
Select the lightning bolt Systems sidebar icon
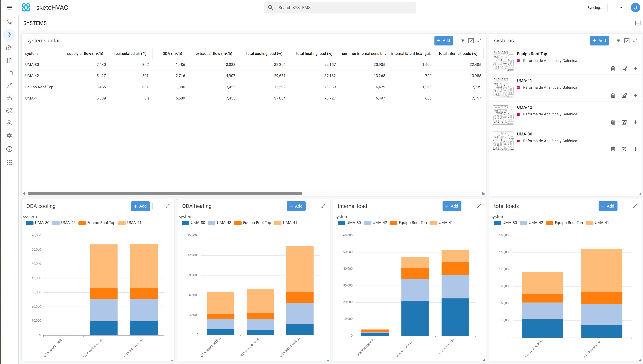(9, 35)
